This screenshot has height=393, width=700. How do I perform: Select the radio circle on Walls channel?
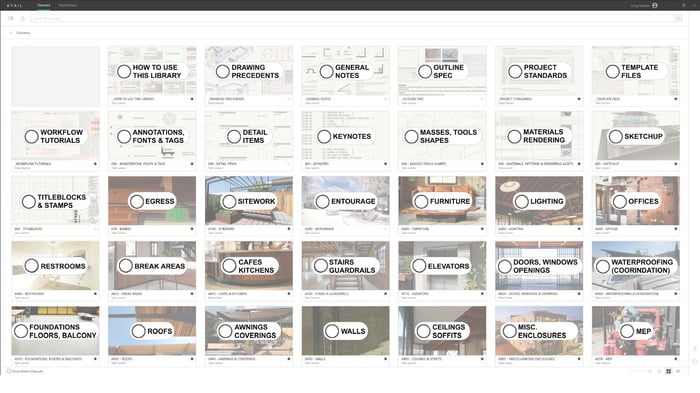click(332, 331)
